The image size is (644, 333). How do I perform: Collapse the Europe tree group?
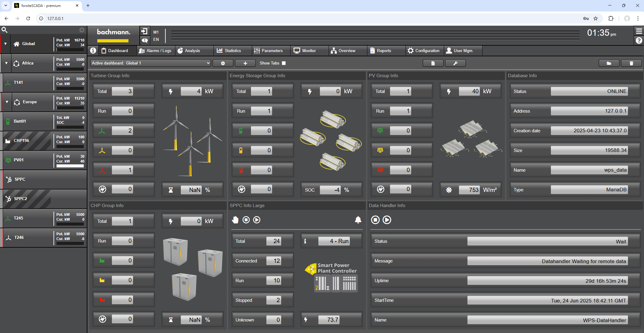pos(7,102)
